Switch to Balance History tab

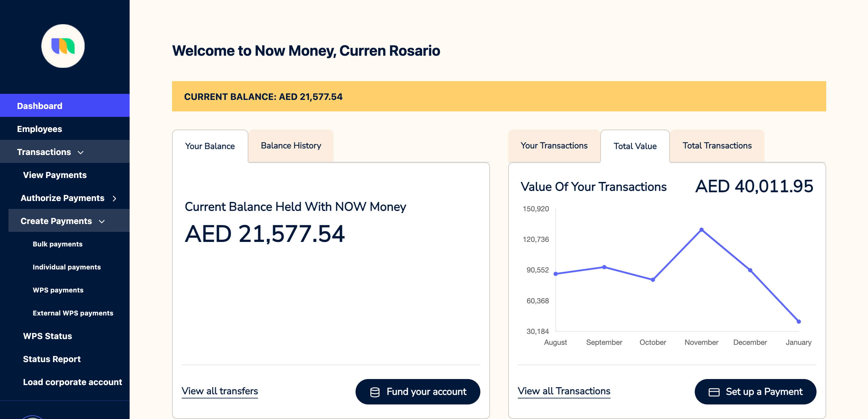[291, 146]
